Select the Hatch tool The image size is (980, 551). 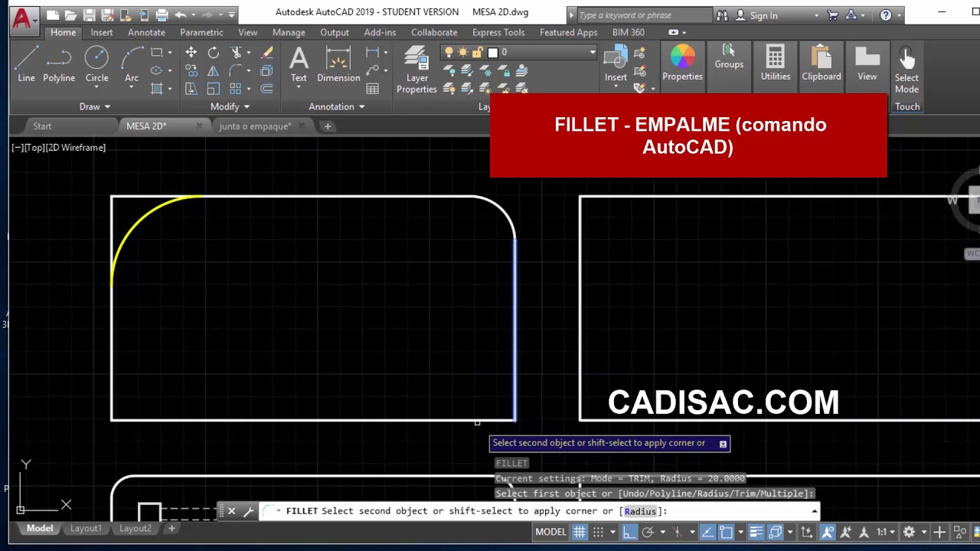coord(157,89)
